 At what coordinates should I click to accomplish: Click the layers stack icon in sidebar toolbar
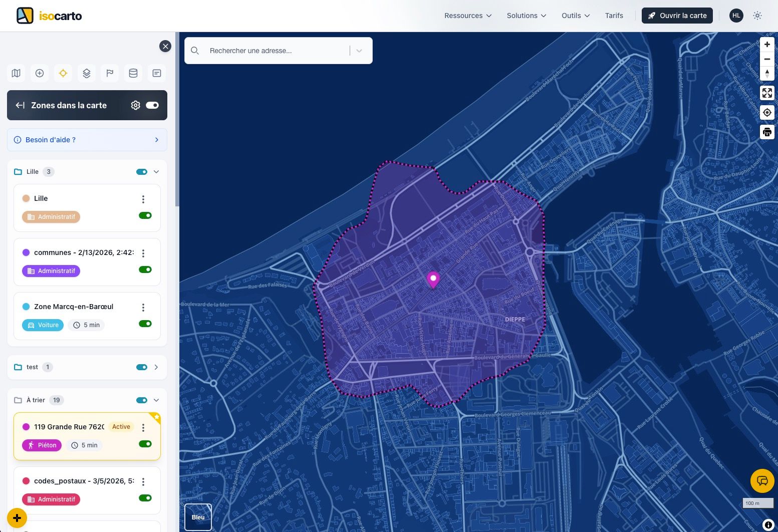point(87,73)
